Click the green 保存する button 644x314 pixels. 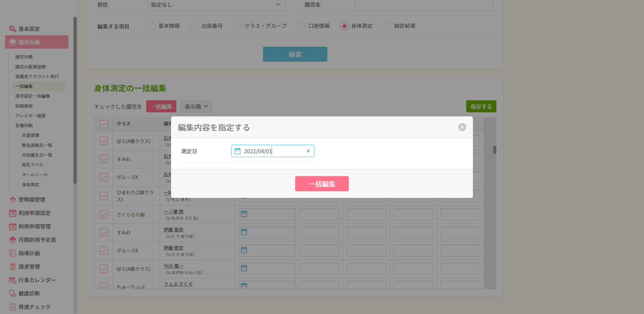(x=481, y=106)
